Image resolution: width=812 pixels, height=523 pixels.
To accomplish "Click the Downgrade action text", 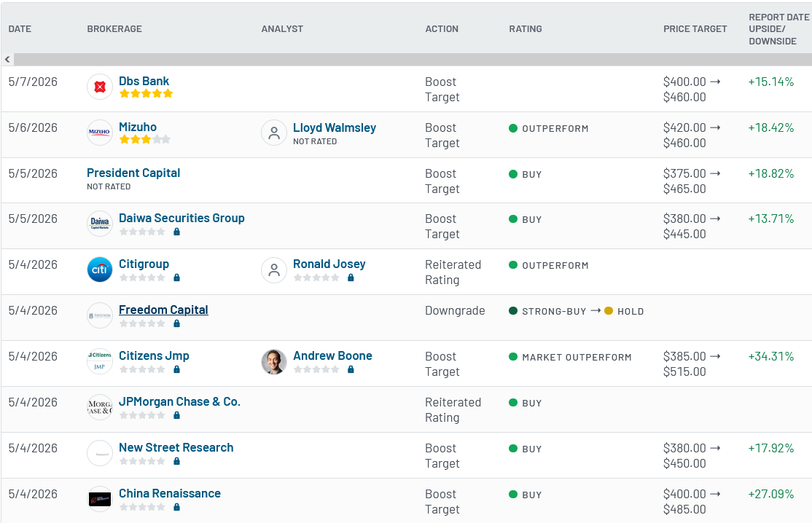I will pos(455,310).
